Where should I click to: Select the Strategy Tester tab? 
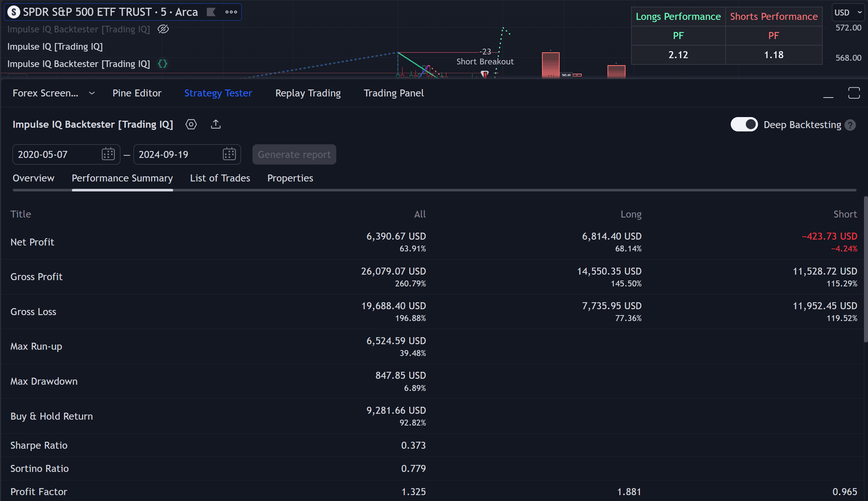[218, 93]
